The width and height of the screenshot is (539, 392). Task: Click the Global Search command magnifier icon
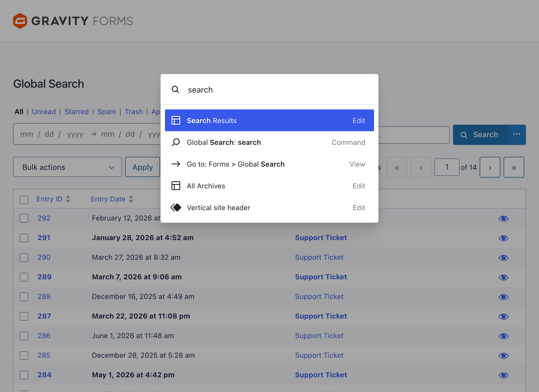(176, 142)
